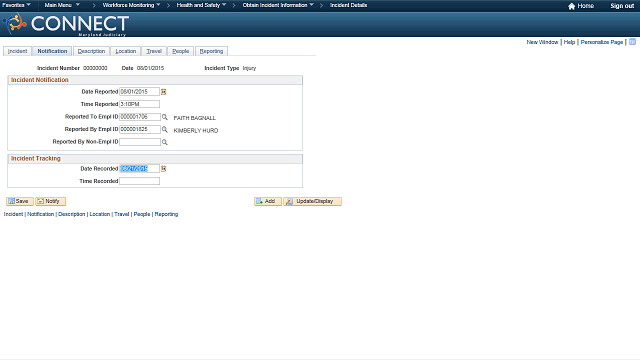This screenshot has height=360, width=640.
Task: Click Incident Type value Injury
Action: coord(249,68)
